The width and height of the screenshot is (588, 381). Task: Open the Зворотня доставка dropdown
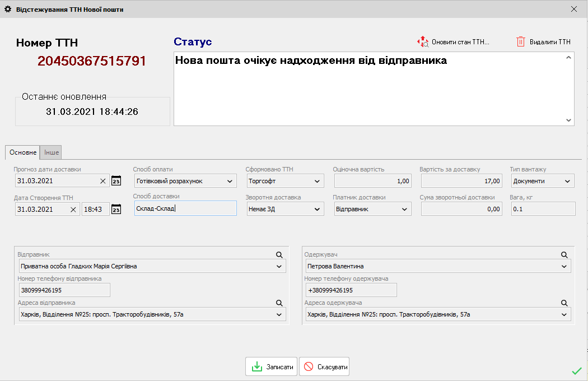pos(318,208)
